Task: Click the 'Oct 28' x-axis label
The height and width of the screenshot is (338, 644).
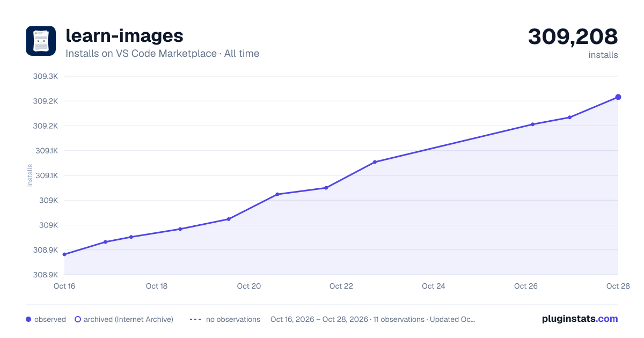Action: [x=617, y=286]
